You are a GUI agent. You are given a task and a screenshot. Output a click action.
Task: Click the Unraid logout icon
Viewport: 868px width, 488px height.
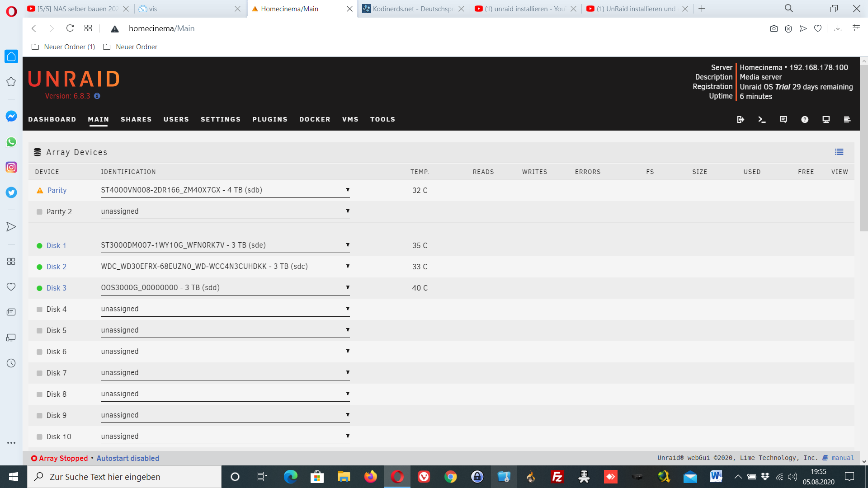[740, 119]
